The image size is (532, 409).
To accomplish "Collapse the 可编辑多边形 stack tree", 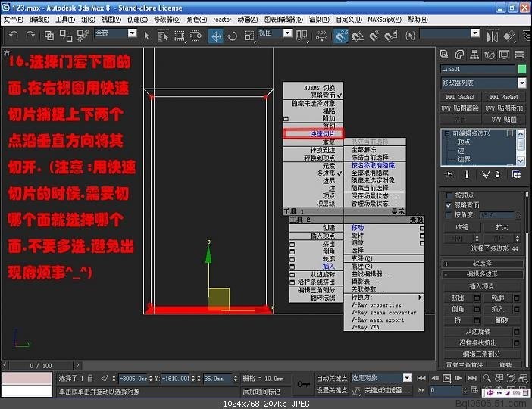I will pyautogui.click(x=447, y=133).
